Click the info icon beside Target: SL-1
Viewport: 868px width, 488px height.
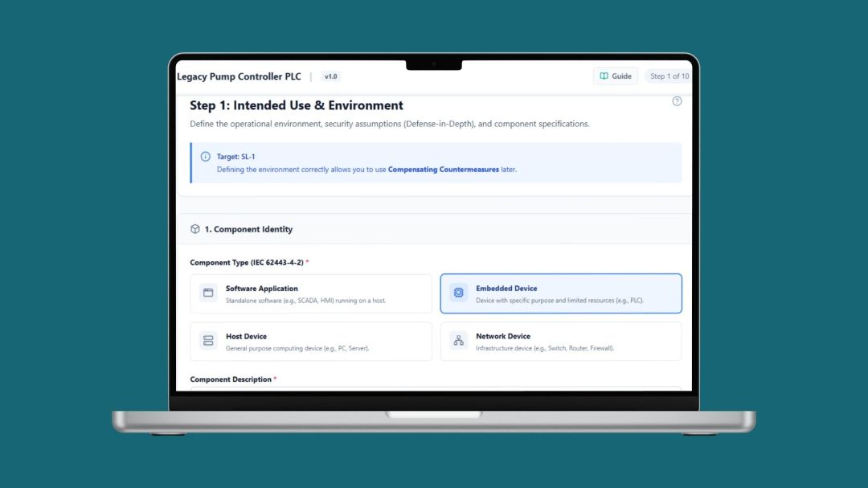[x=206, y=157]
